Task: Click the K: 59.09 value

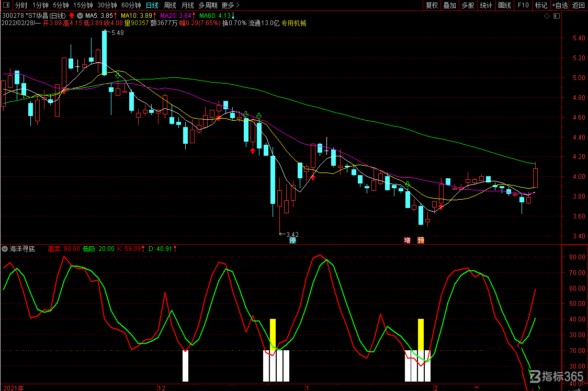Action: click(129, 249)
